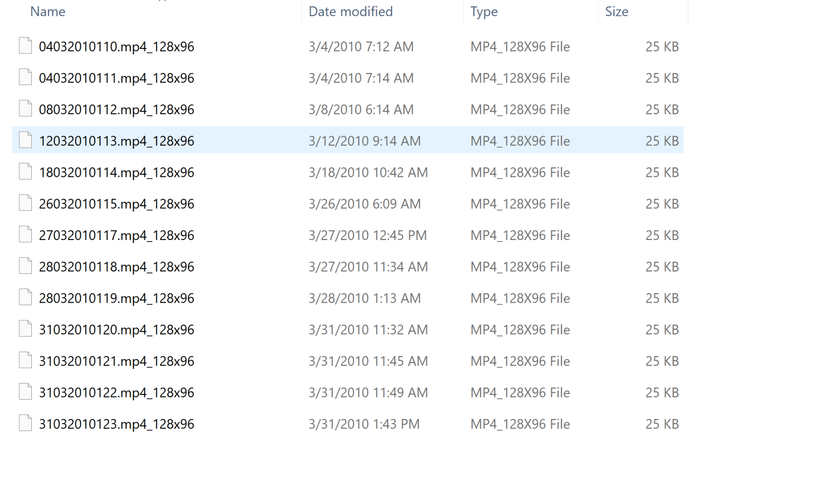Select file name 28032010119.mp4_128x96
The height and width of the screenshot is (504, 835).
(116, 298)
